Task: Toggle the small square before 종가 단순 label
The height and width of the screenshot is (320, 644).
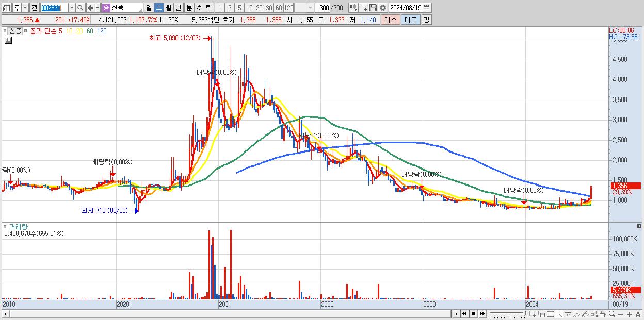Action: click(26, 31)
